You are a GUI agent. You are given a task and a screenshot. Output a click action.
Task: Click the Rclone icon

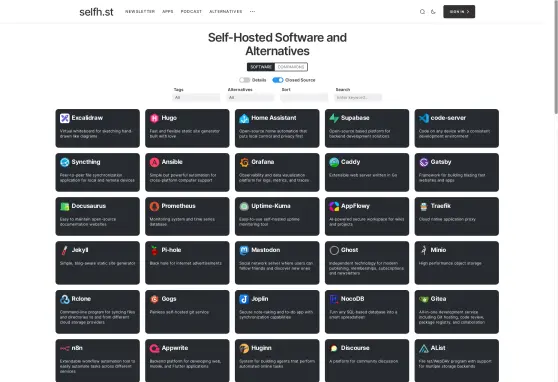[64, 299]
